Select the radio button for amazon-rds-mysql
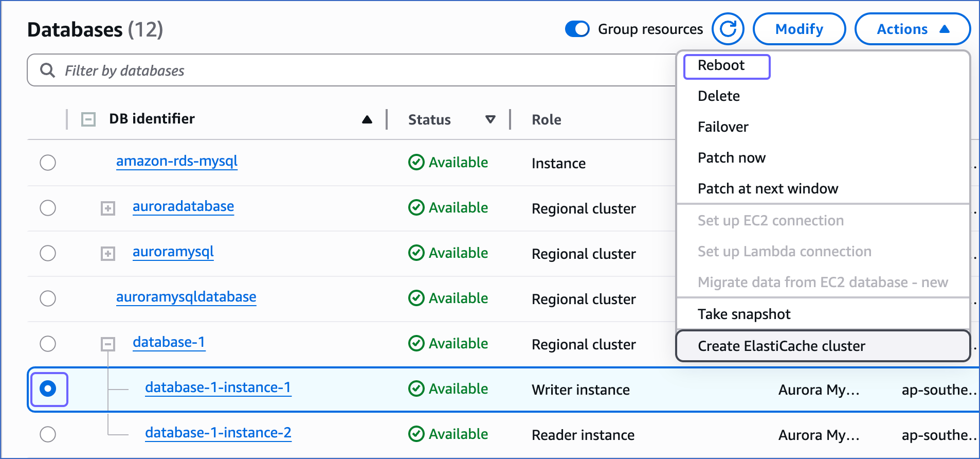 (48, 163)
